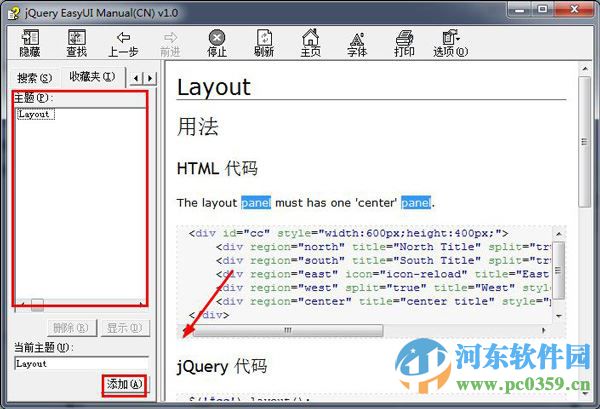Select the Layout entry in topics list
This screenshot has width=600, height=409.
click(x=34, y=114)
